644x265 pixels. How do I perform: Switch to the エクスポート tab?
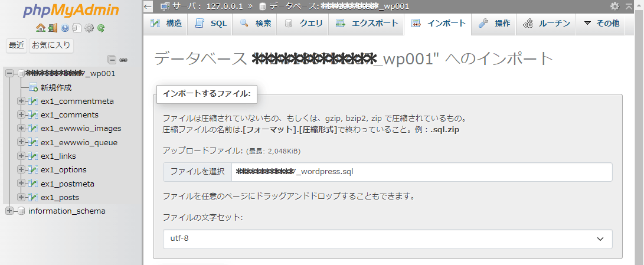[x=367, y=24]
